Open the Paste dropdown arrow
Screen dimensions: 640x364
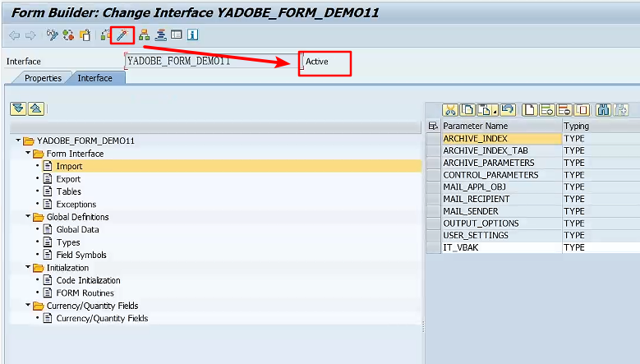click(495, 111)
